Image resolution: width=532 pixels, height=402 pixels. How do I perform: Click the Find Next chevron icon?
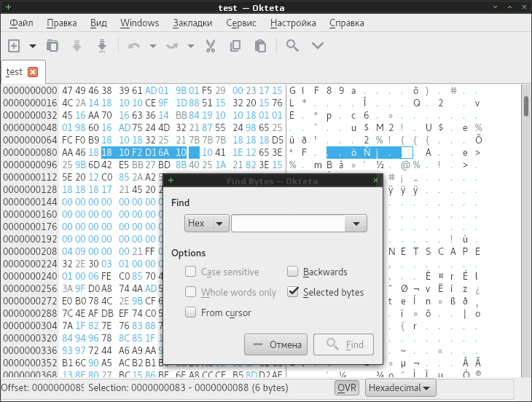click(x=318, y=45)
